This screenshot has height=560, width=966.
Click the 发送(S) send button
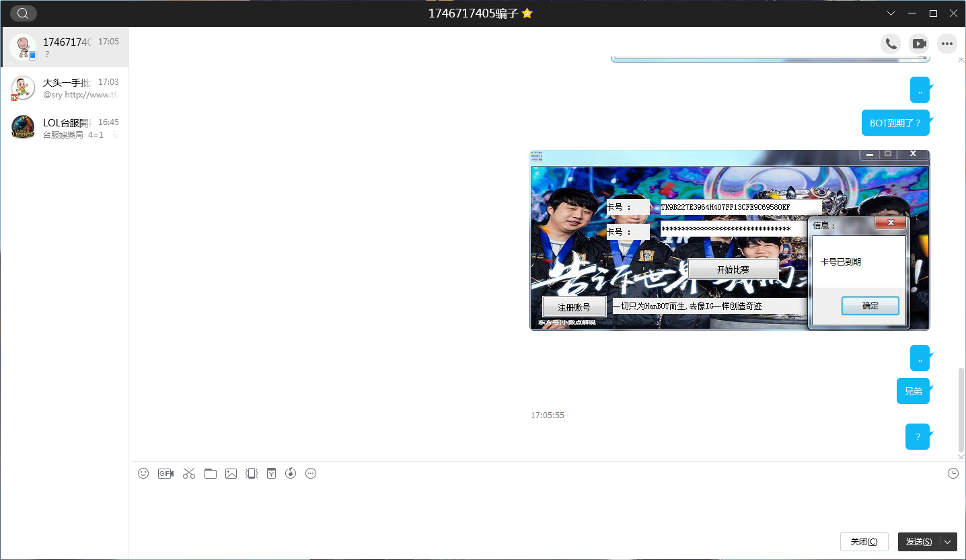click(919, 542)
